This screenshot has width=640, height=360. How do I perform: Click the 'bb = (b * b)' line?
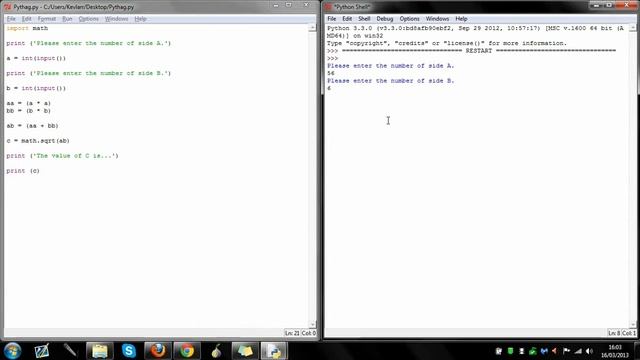point(29,111)
